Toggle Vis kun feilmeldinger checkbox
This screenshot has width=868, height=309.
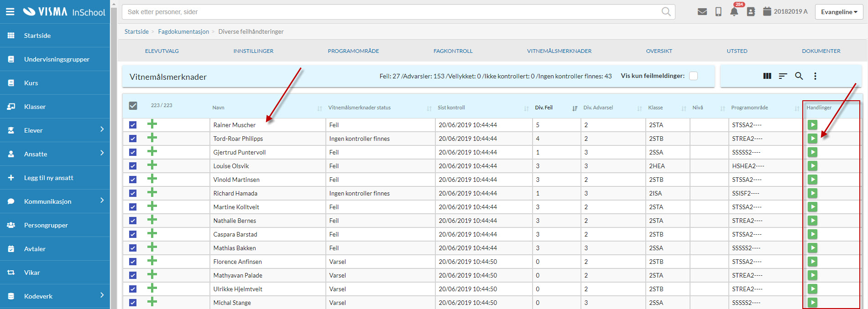(x=693, y=76)
